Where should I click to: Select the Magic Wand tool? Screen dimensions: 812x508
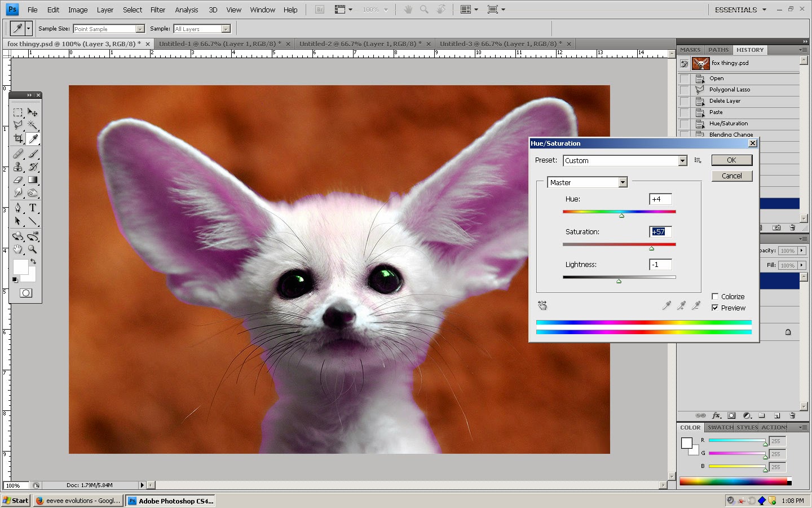(x=33, y=125)
